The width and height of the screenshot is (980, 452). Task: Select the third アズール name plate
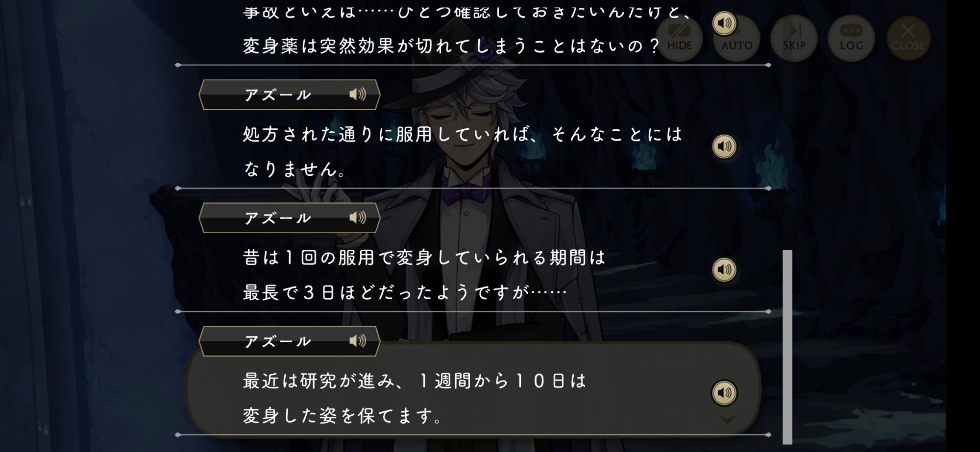pyautogui.click(x=289, y=341)
